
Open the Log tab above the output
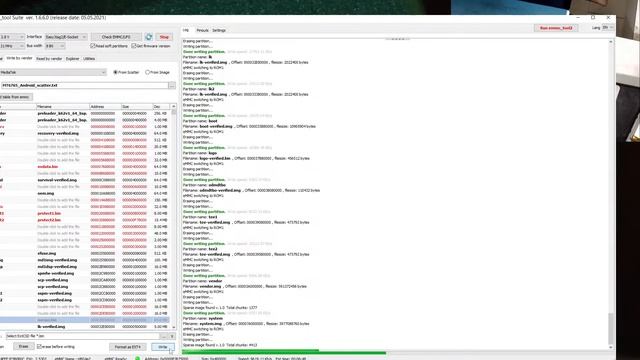tap(186, 30)
